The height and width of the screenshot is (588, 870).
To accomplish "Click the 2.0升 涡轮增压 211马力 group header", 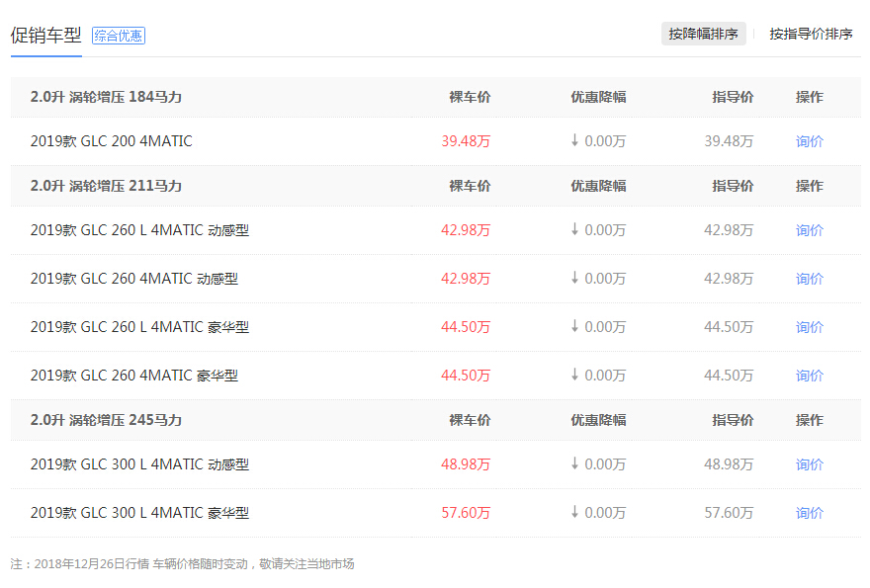I will pos(106,186).
